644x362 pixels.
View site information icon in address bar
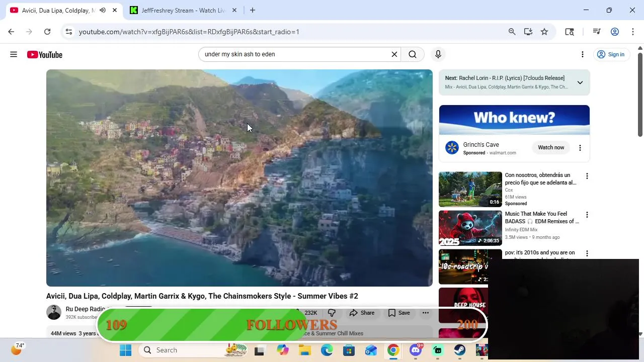pos(69,32)
